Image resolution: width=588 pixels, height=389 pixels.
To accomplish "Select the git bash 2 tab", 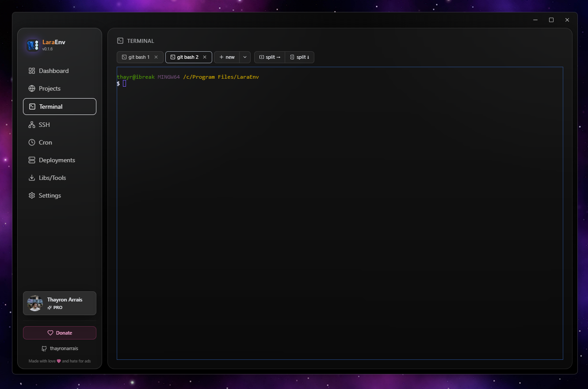I will pyautogui.click(x=188, y=57).
